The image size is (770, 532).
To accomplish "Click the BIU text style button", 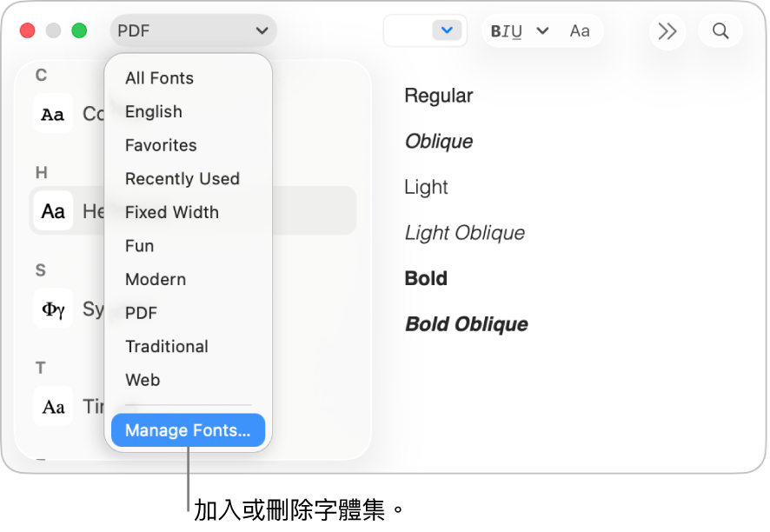I will click(507, 31).
